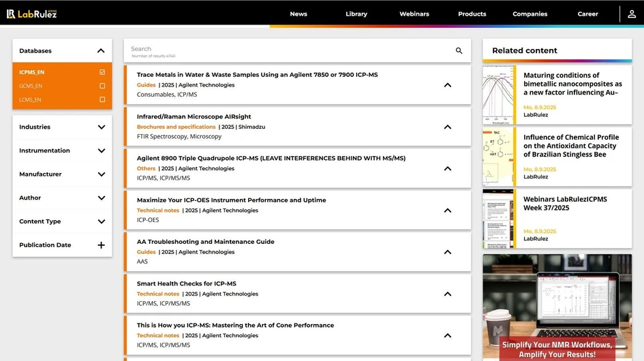Go to the Library menu item
This screenshot has height=361, width=644.
(356, 14)
